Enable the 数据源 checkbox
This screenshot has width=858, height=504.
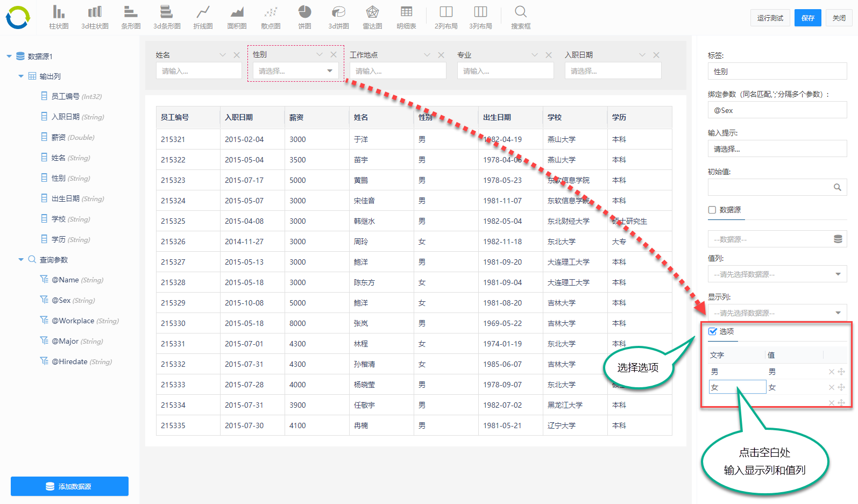coord(712,210)
